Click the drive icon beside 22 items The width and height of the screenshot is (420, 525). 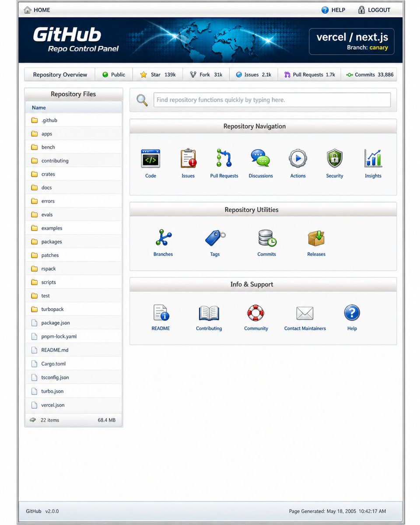[x=33, y=420]
